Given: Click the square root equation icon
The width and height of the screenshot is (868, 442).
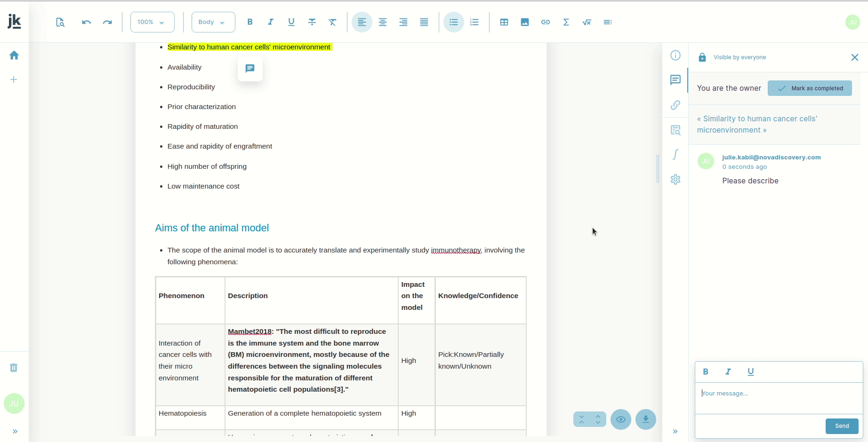Looking at the screenshot, I should tap(587, 22).
